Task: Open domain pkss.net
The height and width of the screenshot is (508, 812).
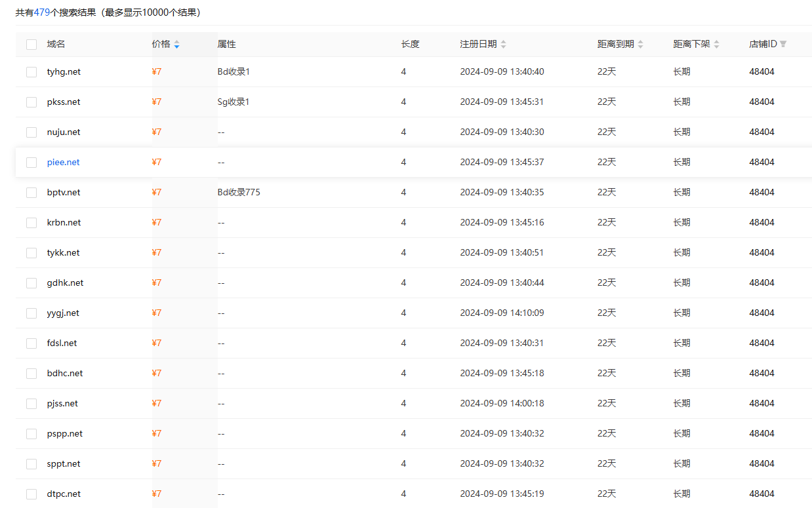Action: [64, 102]
